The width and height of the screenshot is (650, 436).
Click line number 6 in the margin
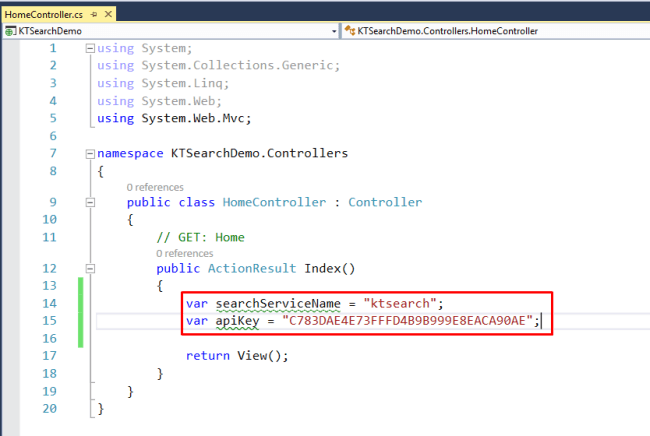coord(53,136)
